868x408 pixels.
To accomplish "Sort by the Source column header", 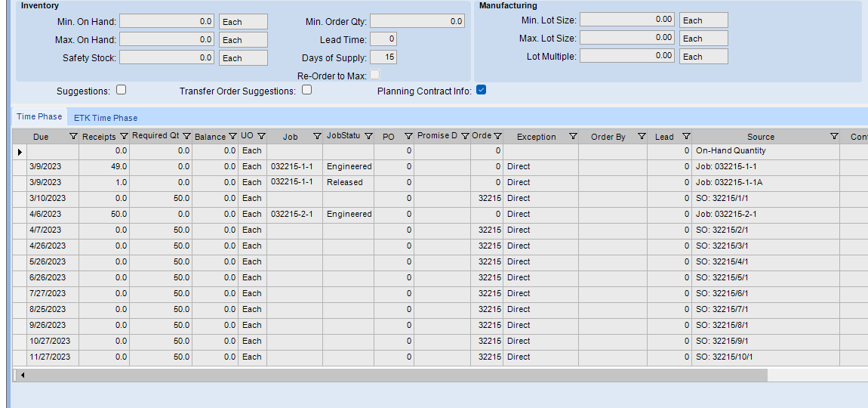I will (x=761, y=137).
